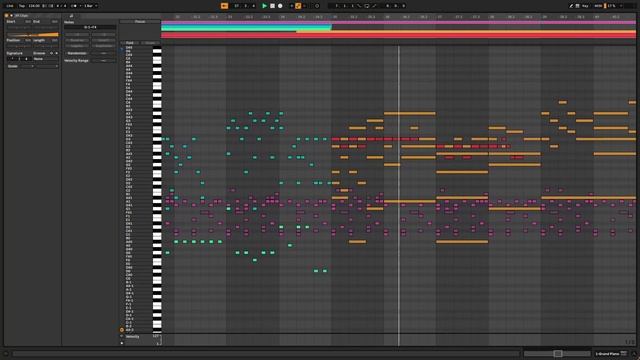The height and width of the screenshot is (360, 640).
Task: Click the Invert notes button
Action: coord(103,40)
